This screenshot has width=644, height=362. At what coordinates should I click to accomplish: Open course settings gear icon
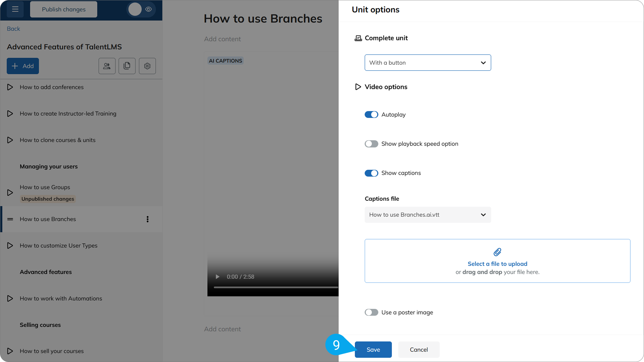click(x=147, y=66)
